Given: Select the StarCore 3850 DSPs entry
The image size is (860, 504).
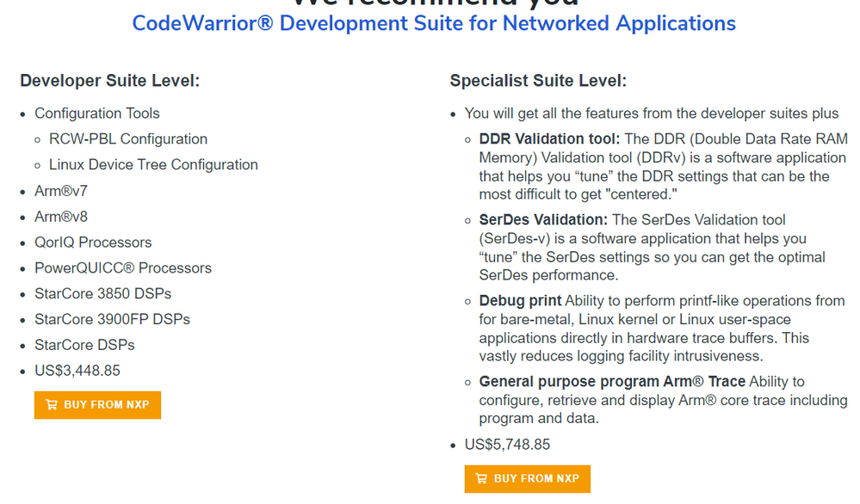Looking at the screenshot, I should (102, 293).
